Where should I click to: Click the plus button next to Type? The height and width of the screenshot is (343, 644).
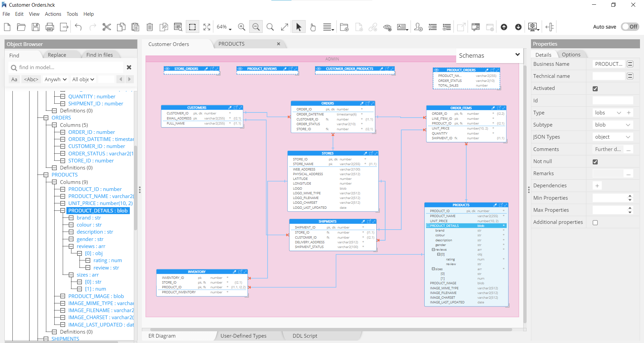(x=629, y=113)
